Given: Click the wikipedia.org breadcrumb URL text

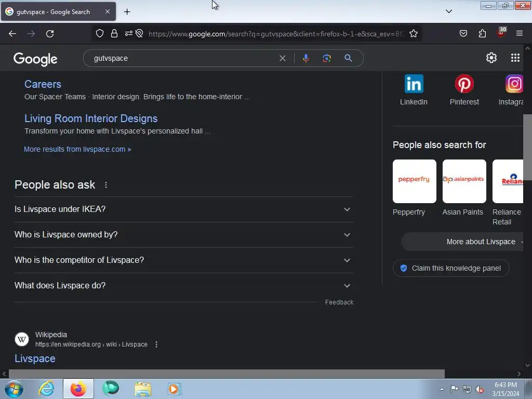Looking at the screenshot, I should tap(91, 344).
